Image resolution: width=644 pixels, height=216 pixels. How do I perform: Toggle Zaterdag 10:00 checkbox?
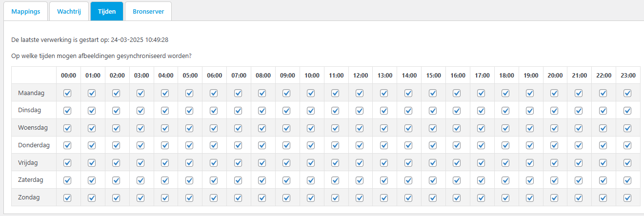point(311,180)
